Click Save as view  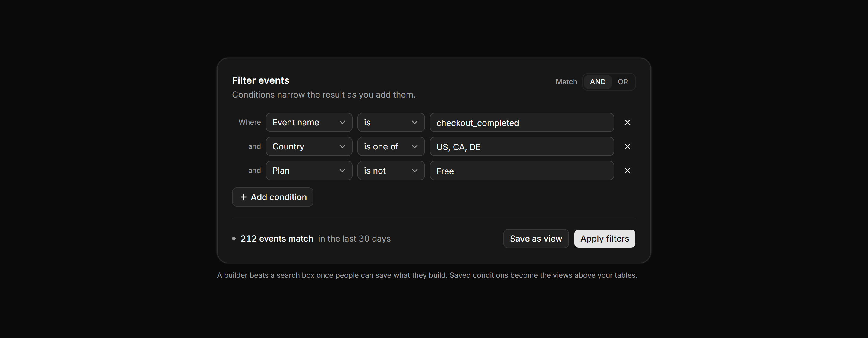536,239
